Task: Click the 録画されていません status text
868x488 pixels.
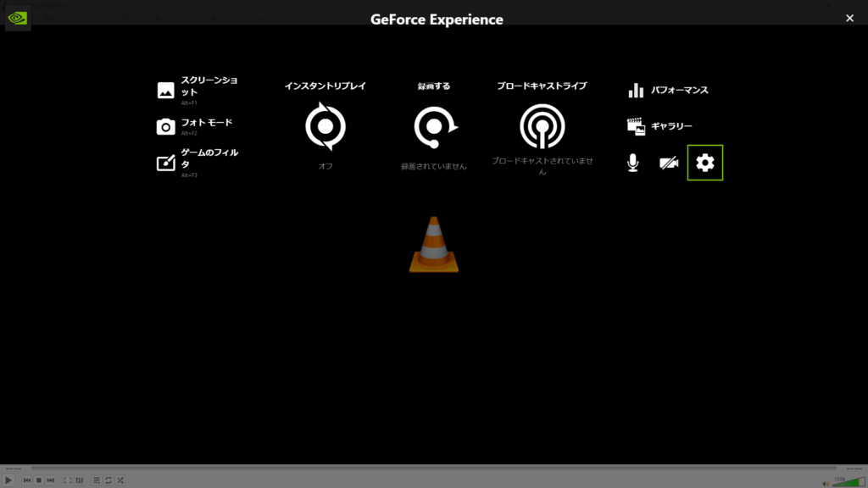Action: point(433,166)
